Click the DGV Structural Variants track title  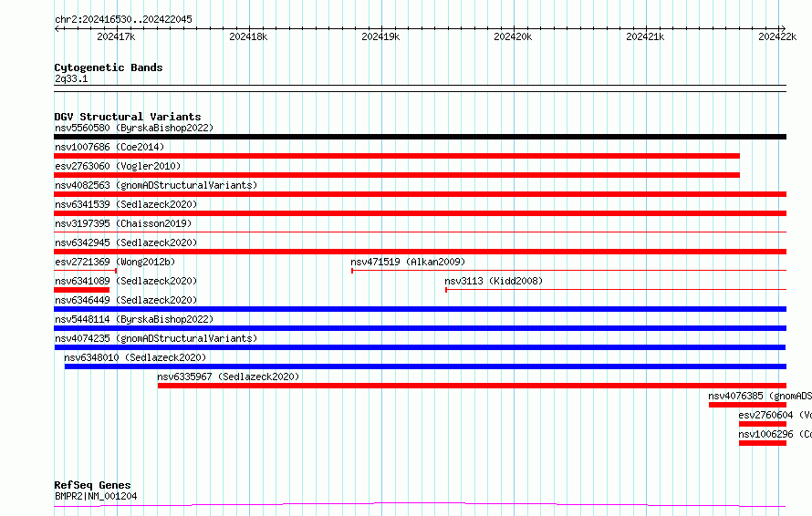[x=128, y=117]
